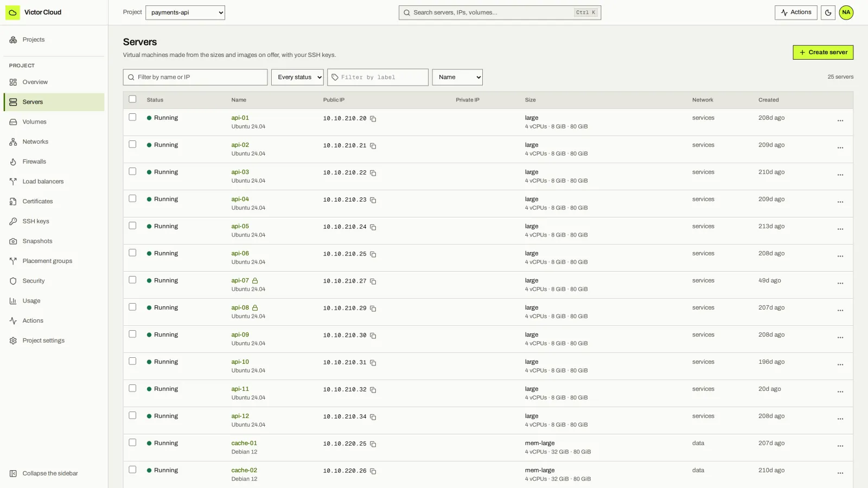Viewport: 868px width, 488px height.
Task: Copy public IP 10.10.210.34
Action: coord(373,417)
